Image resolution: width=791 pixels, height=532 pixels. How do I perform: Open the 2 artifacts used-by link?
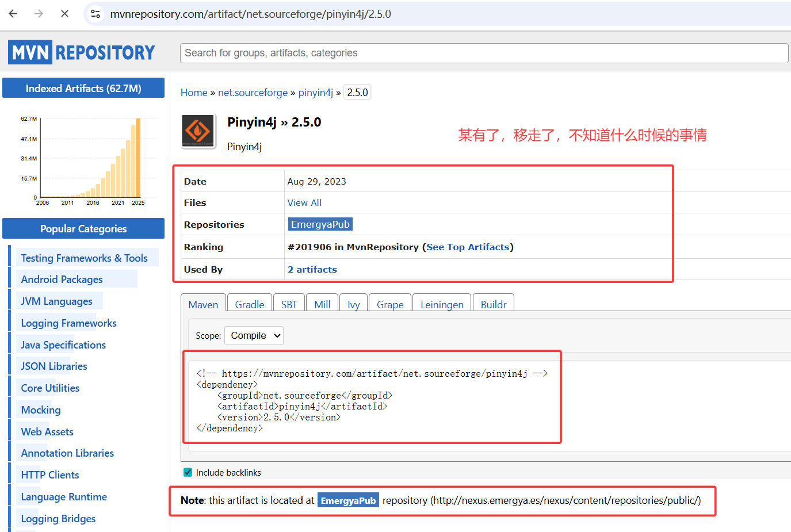tap(312, 269)
